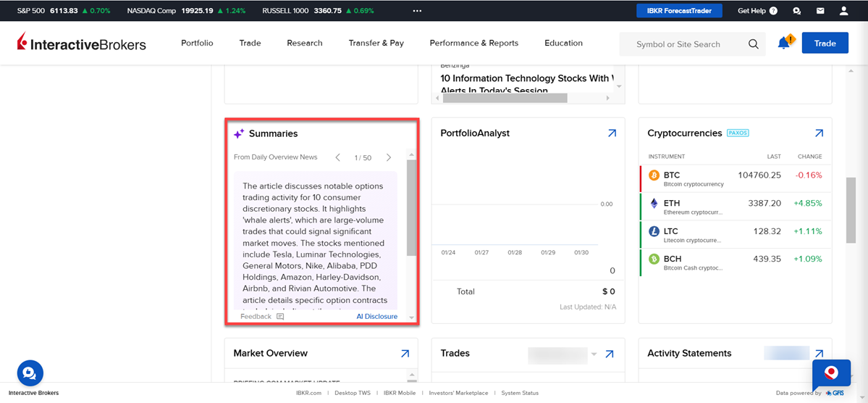Click the Feedback link in Summaries
This screenshot has width=868, height=403.
[x=256, y=317]
